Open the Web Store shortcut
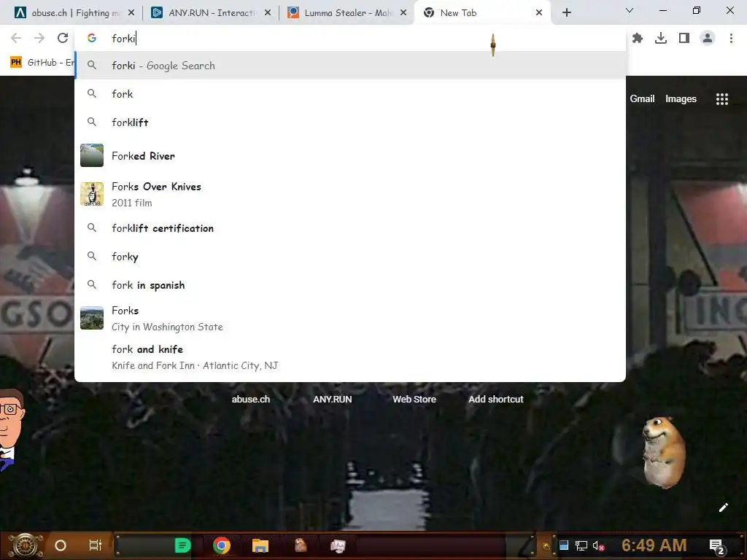Viewport: 747px width, 560px height. pyautogui.click(x=414, y=399)
